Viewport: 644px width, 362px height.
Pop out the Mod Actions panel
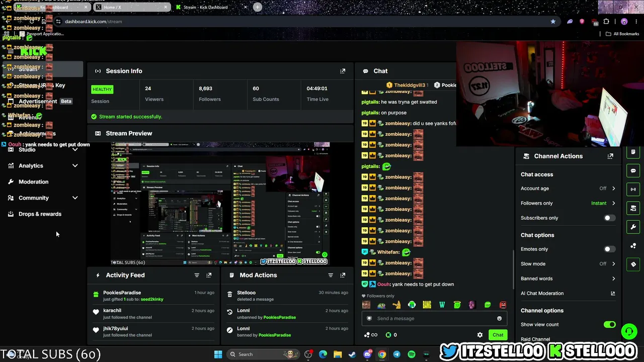(343, 275)
